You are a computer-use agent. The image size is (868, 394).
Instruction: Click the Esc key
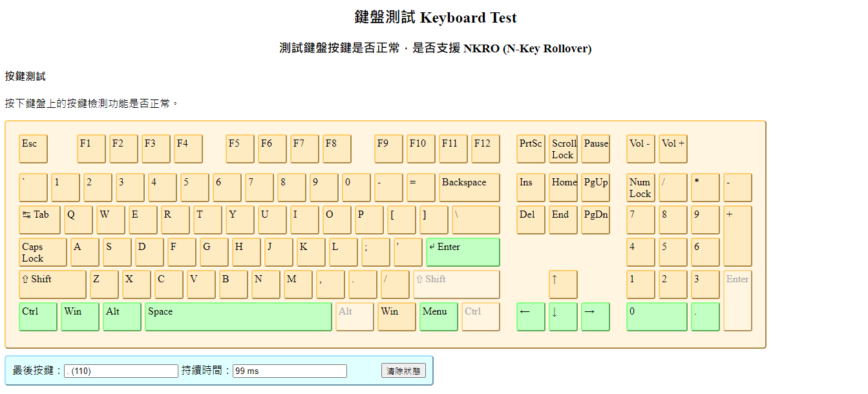coord(33,149)
